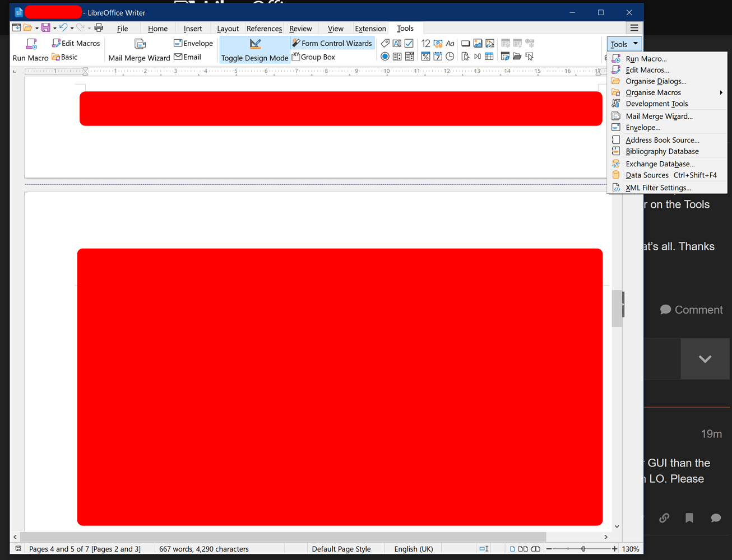Collapse the Tools dropdown button
Image resolution: width=732 pixels, height=560 pixels.
[x=624, y=44]
